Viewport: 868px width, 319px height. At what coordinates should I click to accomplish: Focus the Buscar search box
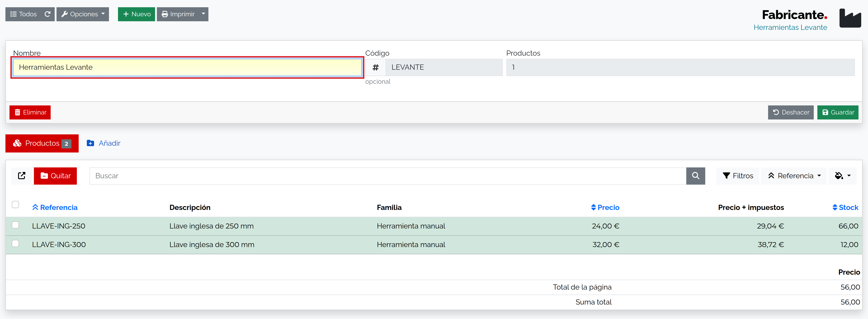pos(387,176)
